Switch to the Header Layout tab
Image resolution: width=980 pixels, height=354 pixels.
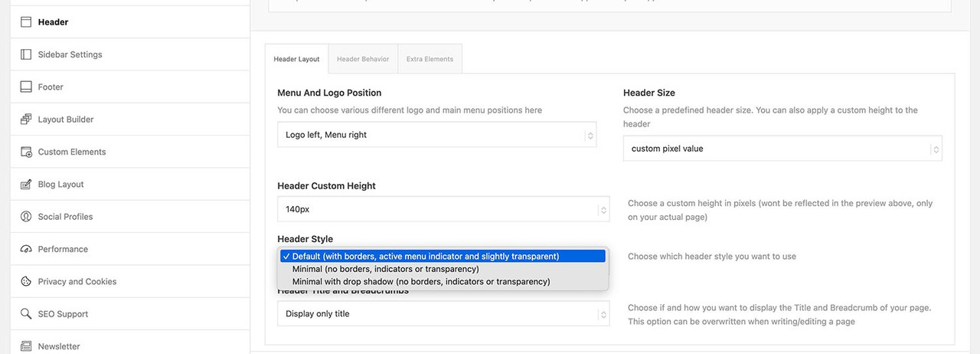point(296,59)
